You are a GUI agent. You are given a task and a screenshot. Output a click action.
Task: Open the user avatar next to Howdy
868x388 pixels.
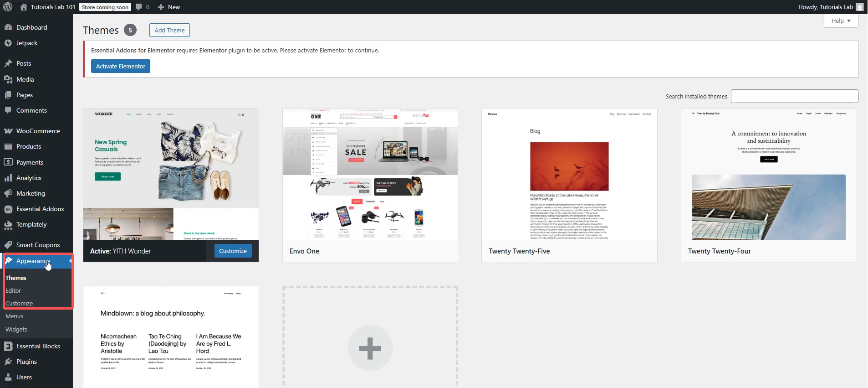(860, 7)
